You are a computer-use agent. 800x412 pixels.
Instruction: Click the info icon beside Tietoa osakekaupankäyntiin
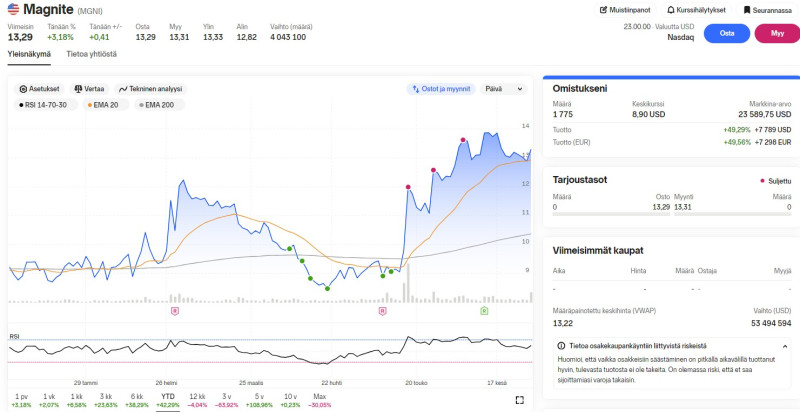[561, 346]
